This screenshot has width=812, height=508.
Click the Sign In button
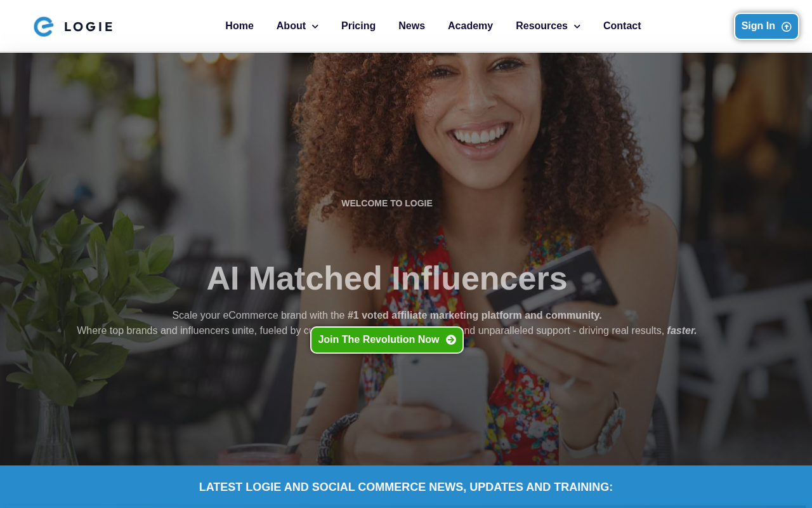(766, 26)
